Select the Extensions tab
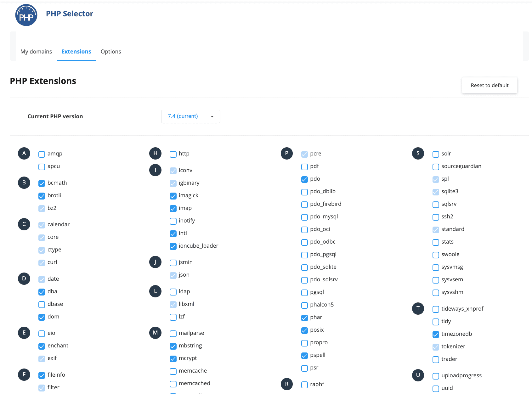 click(x=76, y=52)
